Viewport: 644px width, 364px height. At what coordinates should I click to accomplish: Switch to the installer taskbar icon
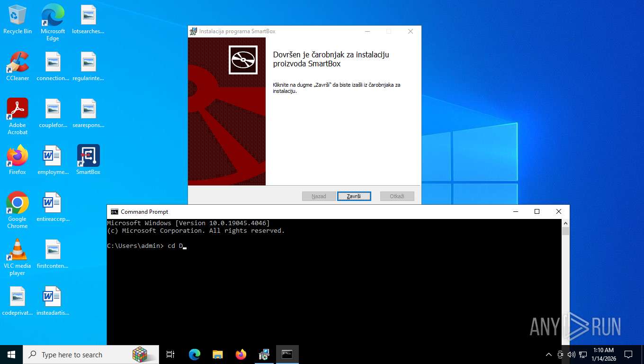264,355
